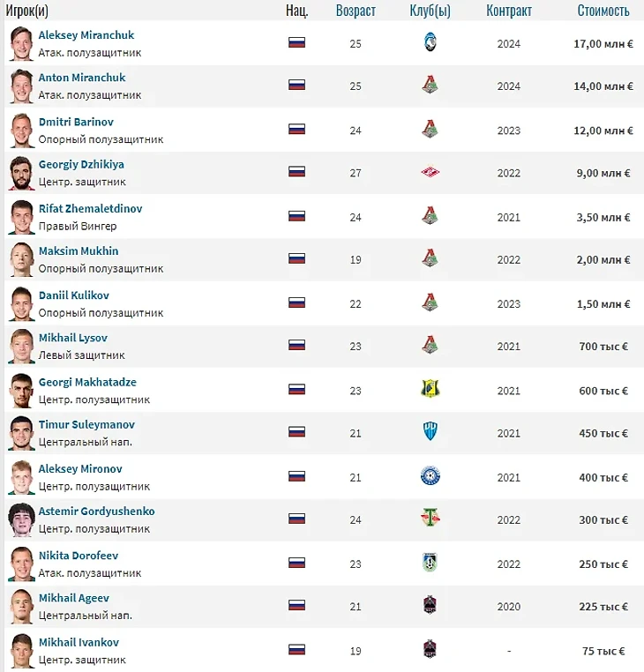
Task: Open club crest next to Nikita Dorofeev
Action: (430, 563)
